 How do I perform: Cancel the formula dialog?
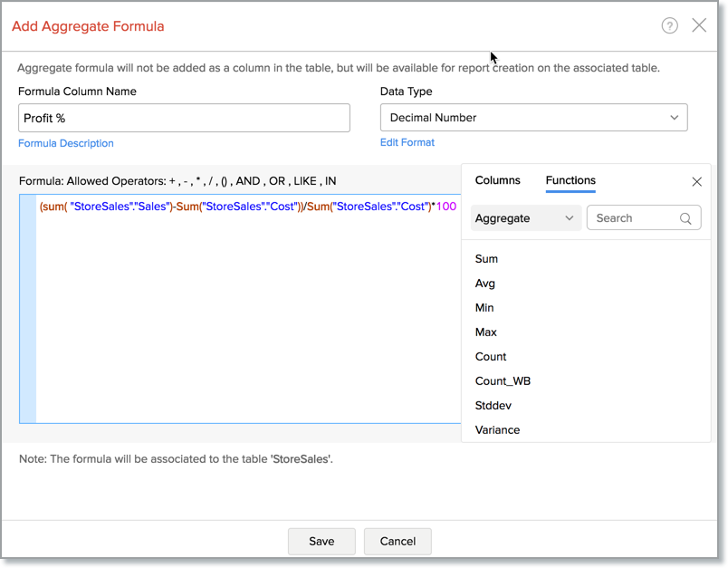click(398, 541)
